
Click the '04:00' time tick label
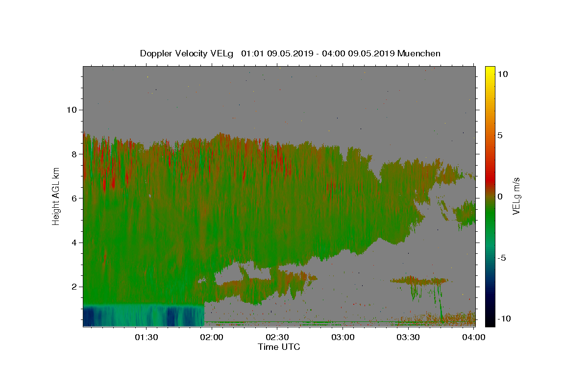point(473,337)
